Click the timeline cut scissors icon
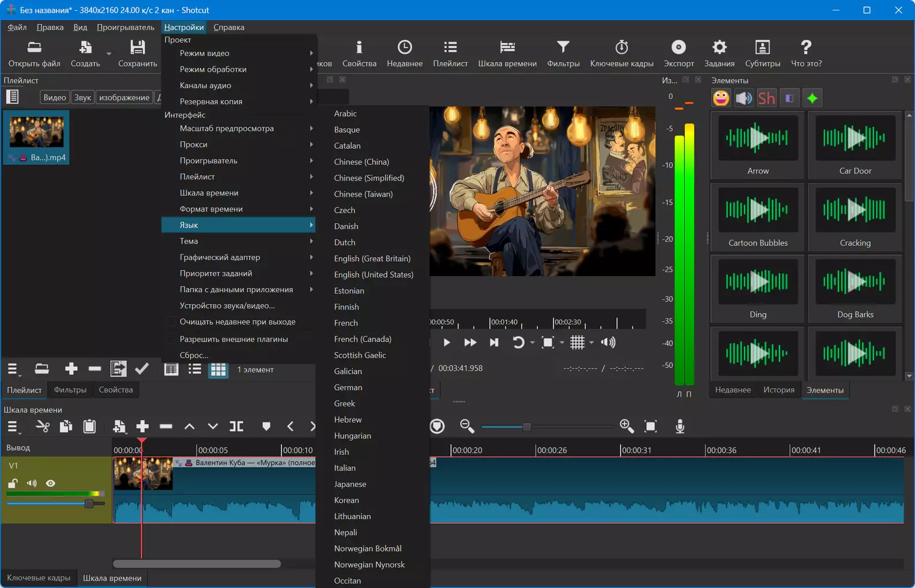The width and height of the screenshot is (915, 588). pos(43,426)
